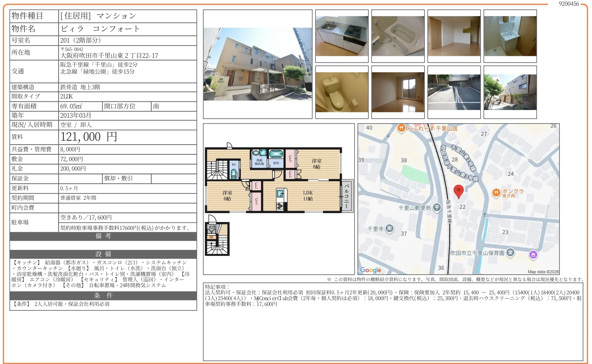This screenshot has height=364, width=592.
Task: Click the purple marker on map
Action: pos(533,255)
